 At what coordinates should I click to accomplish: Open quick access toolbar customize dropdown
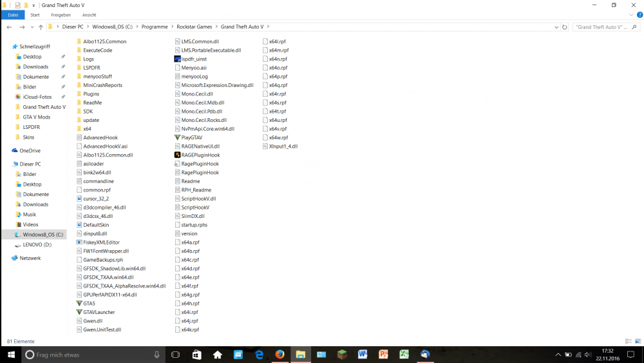(33, 5)
